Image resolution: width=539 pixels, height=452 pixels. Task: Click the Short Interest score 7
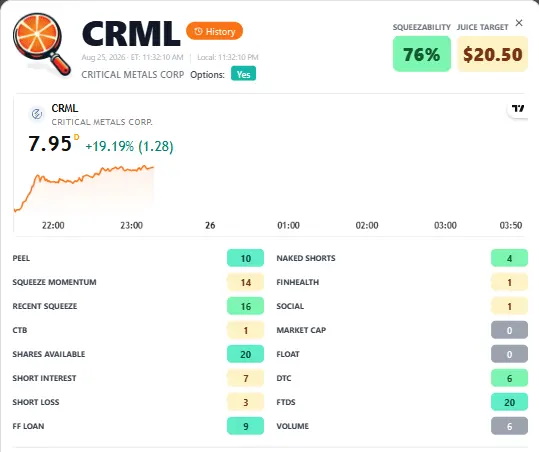pos(245,378)
